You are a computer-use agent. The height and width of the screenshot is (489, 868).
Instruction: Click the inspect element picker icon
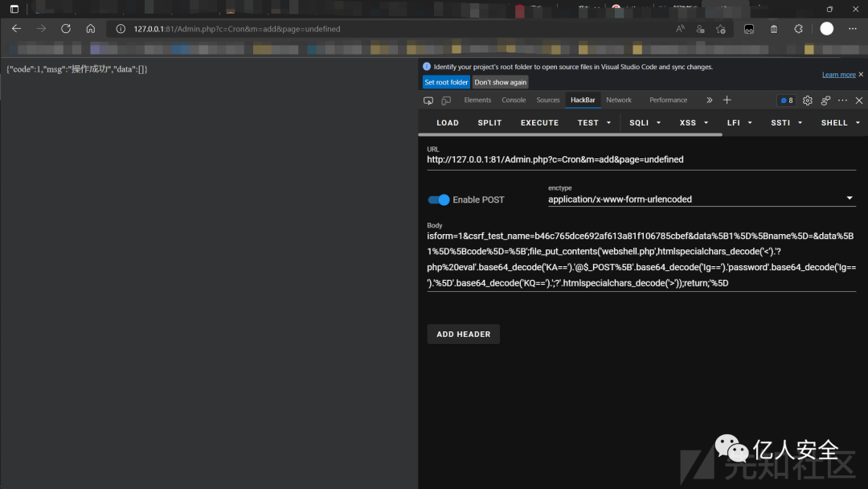tap(428, 101)
